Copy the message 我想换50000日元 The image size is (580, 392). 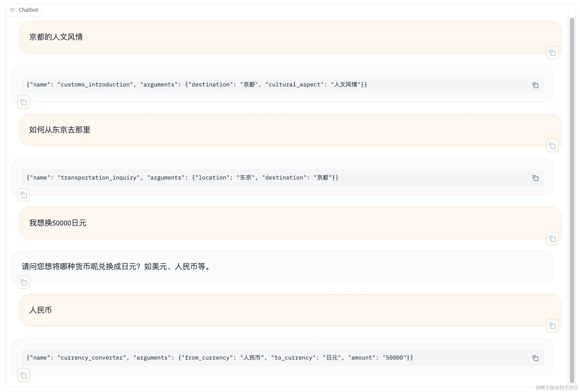click(x=552, y=239)
